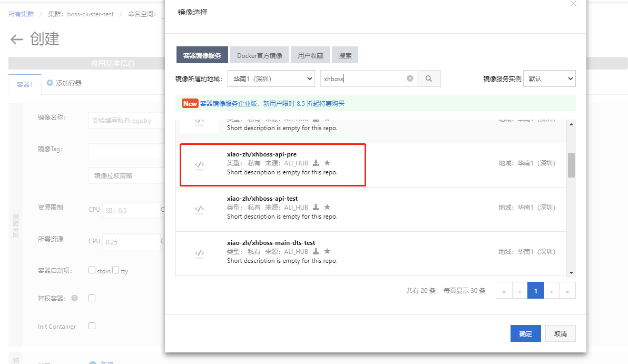The width and height of the screenshot is (628, 364).
Task: Go to last page of results
Action: click(567, 291)
